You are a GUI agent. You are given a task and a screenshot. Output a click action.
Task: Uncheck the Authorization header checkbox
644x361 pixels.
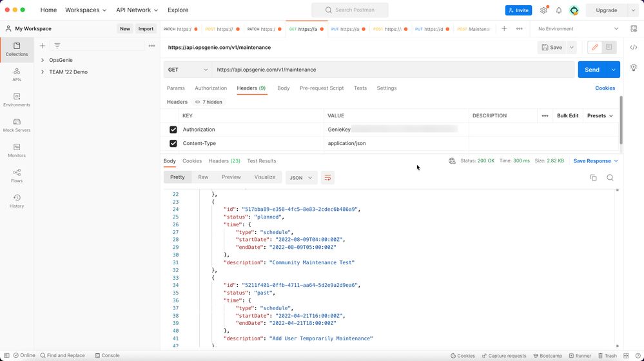click(173, 130)
